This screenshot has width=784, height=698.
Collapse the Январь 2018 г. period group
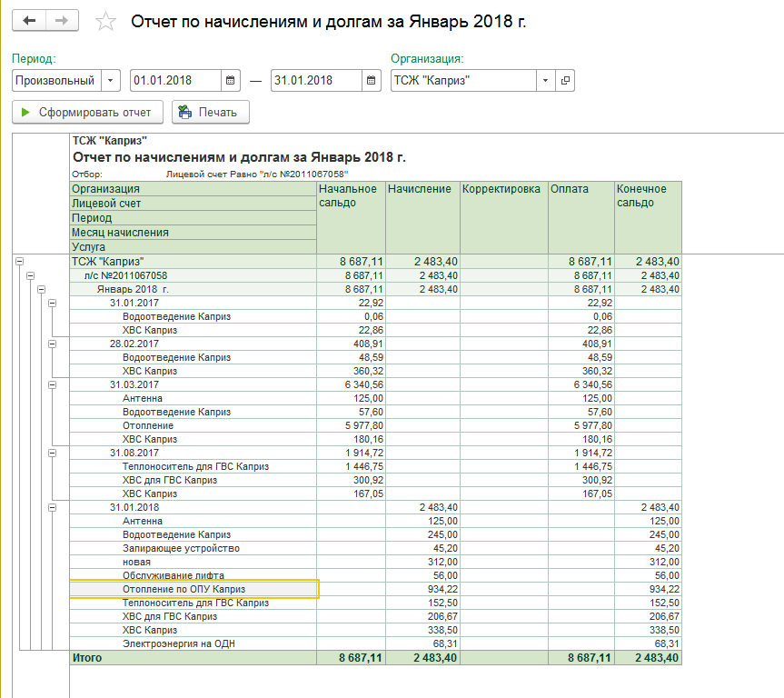click(x=40, y=289)
